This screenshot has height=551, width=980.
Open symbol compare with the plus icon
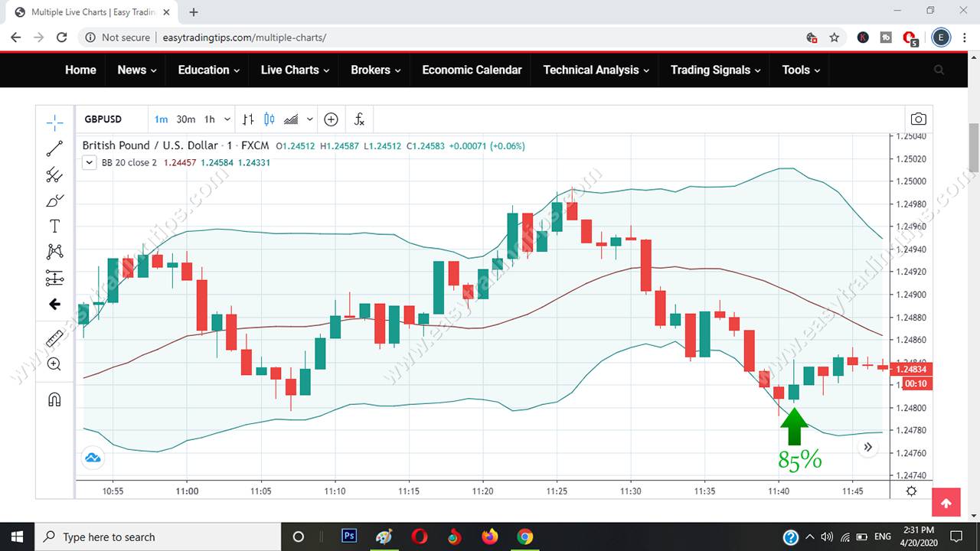(x=331, y=119)
